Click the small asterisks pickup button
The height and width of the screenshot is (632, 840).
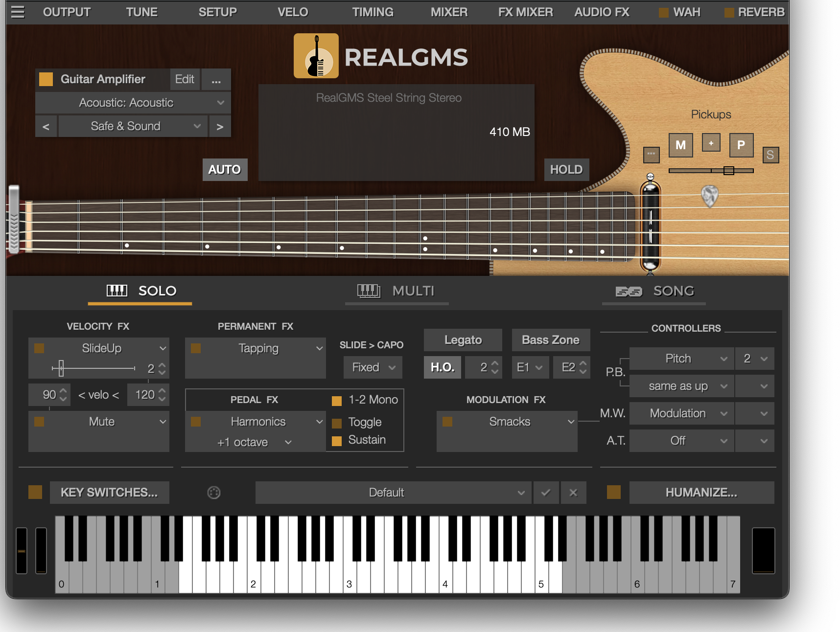point(651,155)
